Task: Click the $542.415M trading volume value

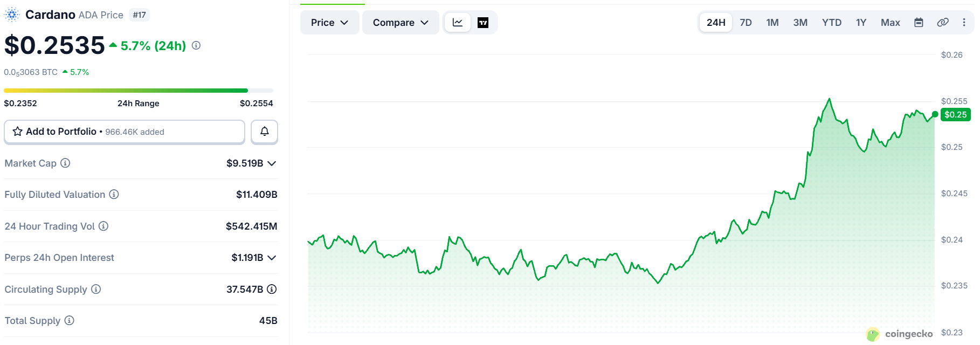Action: 252,226
